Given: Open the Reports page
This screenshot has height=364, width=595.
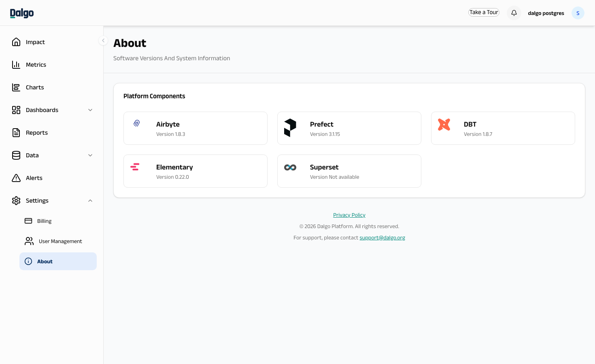Looking at the screenshot, I should click(x=52, y=133).
